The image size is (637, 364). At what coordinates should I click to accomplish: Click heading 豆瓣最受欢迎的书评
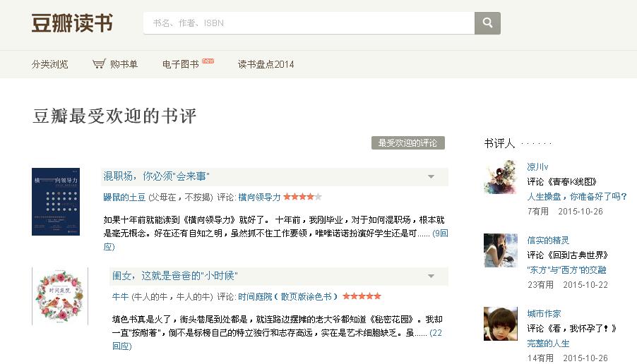click(114, 116)
